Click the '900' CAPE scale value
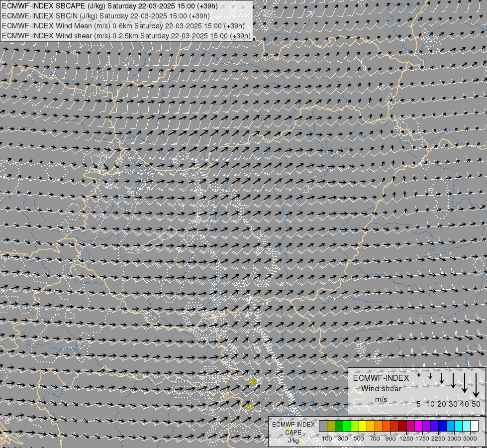The image size is (487, 448). pos(390,439)
